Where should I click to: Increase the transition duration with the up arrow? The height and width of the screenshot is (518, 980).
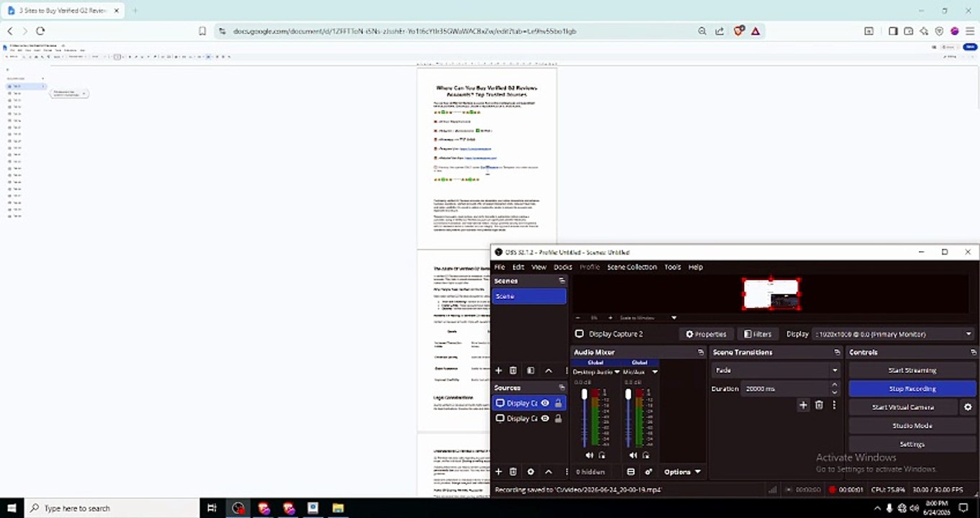point(835,385)
